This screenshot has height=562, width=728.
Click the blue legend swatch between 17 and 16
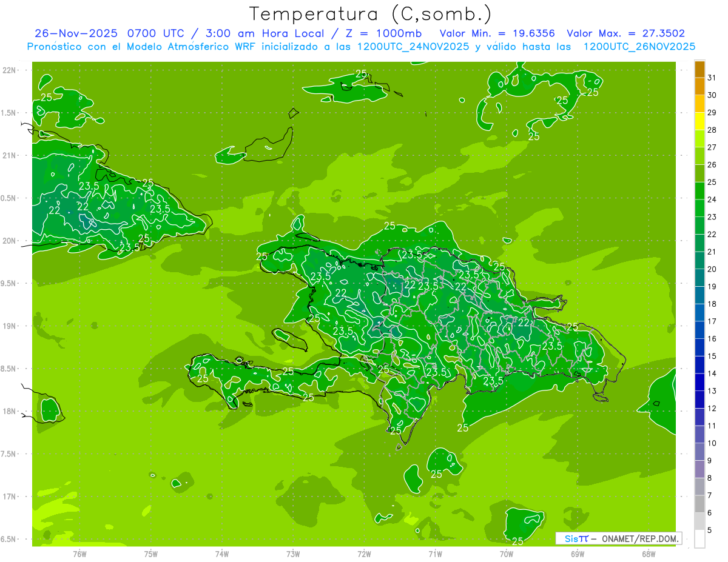(699, 330)
